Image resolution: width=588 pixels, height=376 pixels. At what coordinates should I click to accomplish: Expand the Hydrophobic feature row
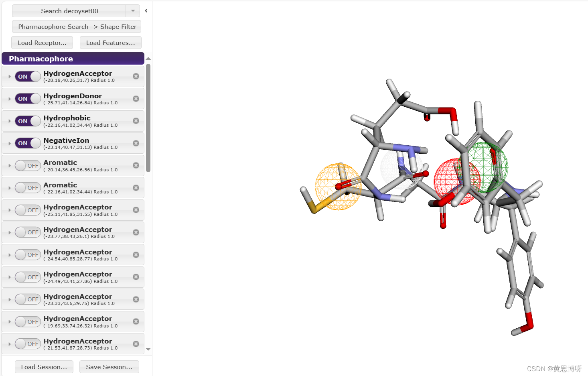click(x=9, y=121)
